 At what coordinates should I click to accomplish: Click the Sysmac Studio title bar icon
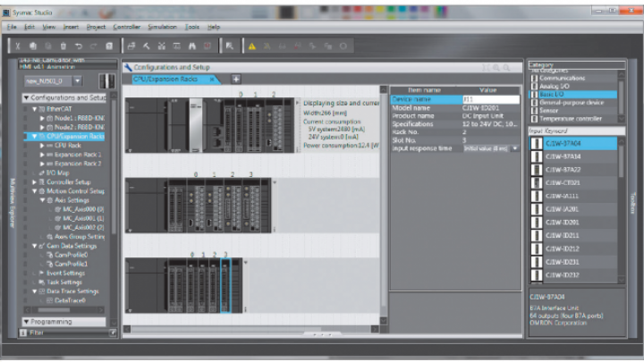pos(6,13)
